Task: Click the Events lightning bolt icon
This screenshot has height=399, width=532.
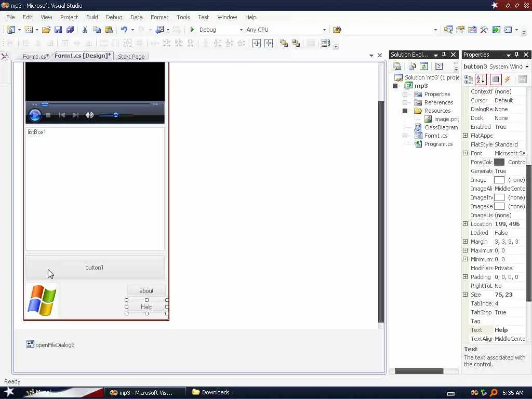Action: [x=508, y=79]
